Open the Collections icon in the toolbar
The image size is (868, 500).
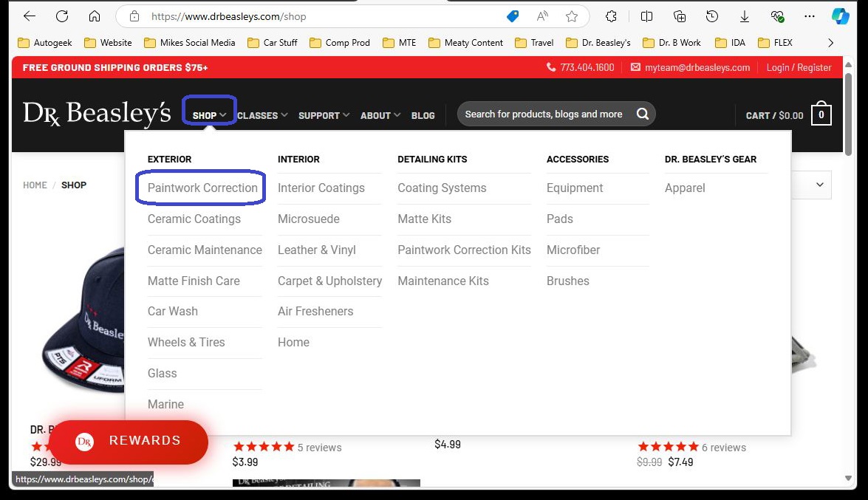pyautogui.click(x=679, y=16)
